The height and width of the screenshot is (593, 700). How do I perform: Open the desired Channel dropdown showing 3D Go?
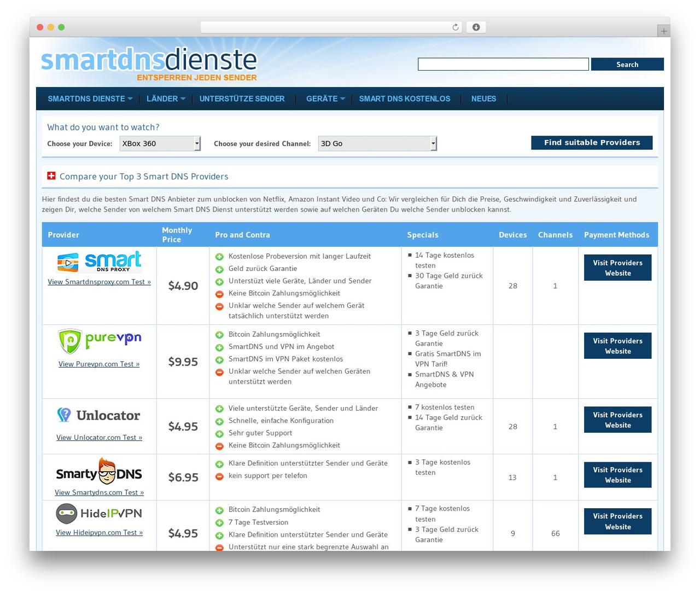coord(377,143)
